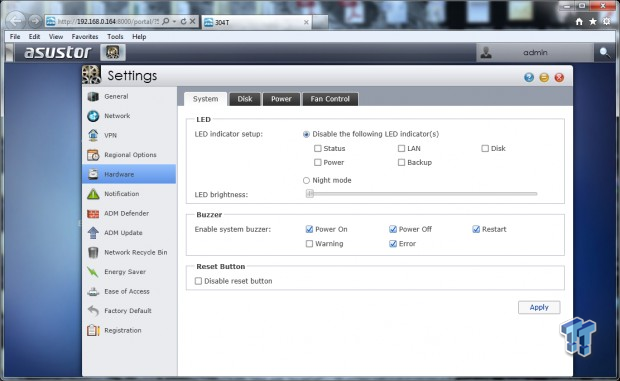Click the Settings taskbar icon beside logo
The height and width of the screenshot is (381, 620).
(113, 52)
